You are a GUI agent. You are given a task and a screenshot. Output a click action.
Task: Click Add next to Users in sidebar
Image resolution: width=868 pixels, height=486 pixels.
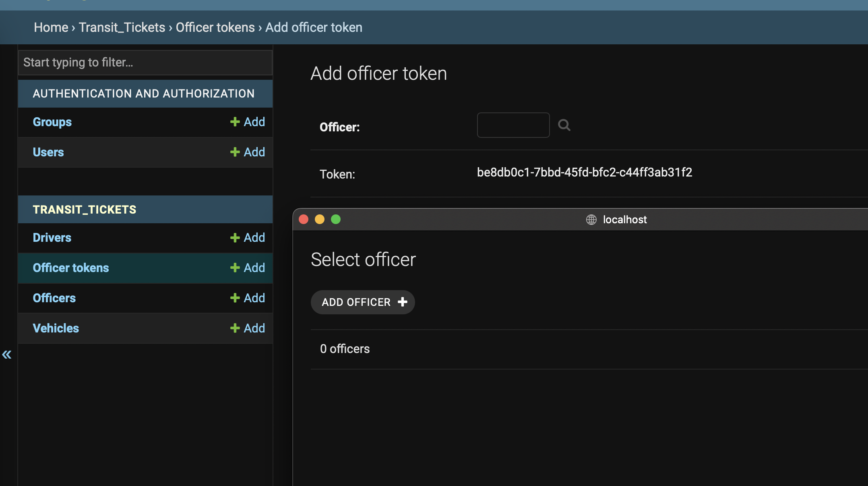pos(248,152)
